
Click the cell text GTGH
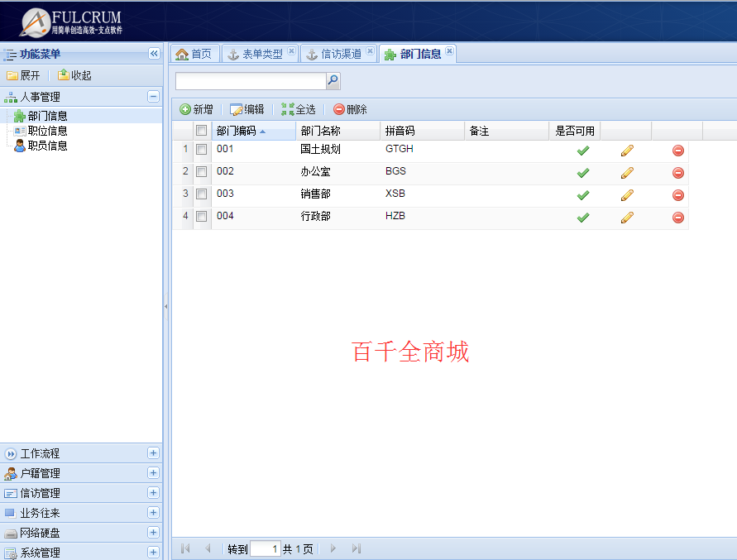point(399,149)
